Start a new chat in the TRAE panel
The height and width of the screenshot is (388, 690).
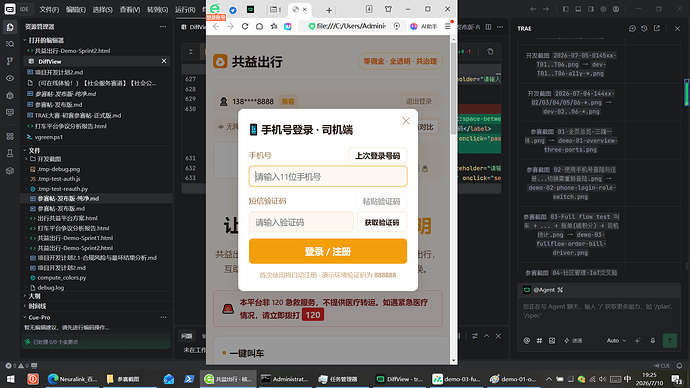632,28
